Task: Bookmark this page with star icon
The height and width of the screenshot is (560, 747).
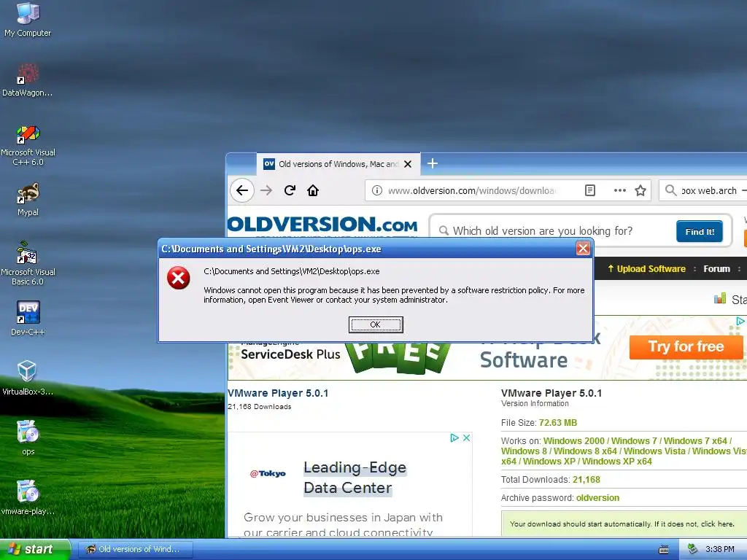Action: coord(640,190)
